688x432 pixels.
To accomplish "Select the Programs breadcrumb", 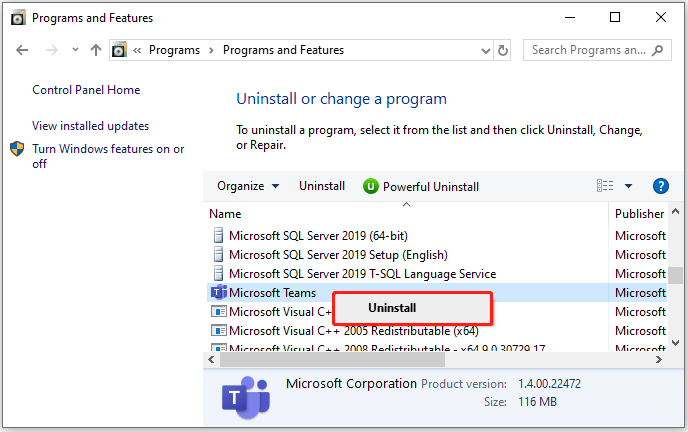I will [174, 50].
